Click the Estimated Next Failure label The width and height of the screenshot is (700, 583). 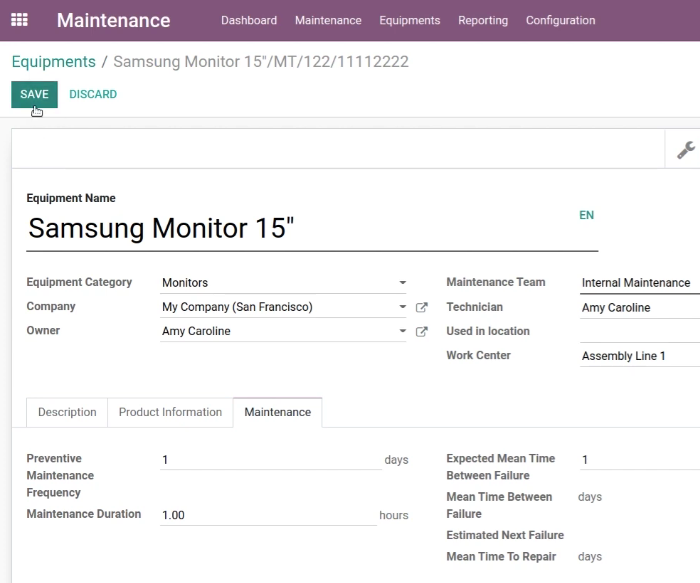(x=505, y=535)
